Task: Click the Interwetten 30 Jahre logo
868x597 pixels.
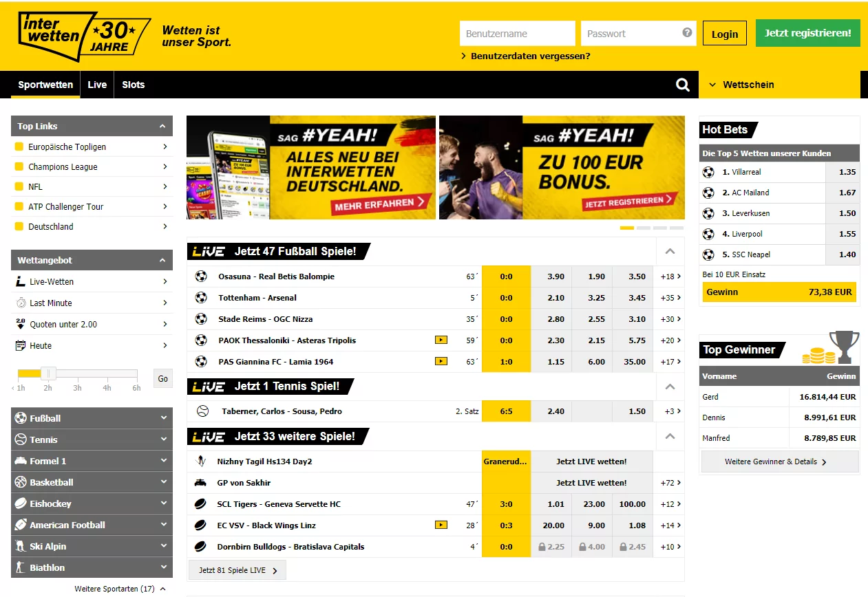Action: coord(84,36)
